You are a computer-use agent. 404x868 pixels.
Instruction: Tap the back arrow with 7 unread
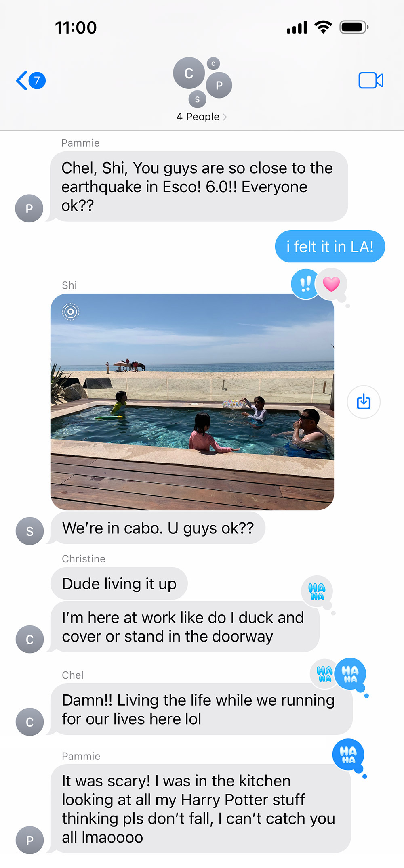coord(31,81)
